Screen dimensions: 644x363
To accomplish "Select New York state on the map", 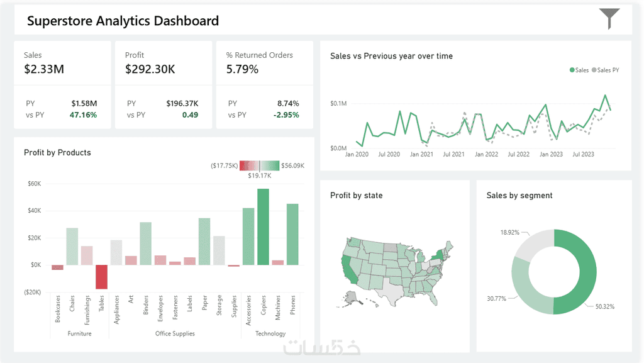I will pyautogui.click(x=438, y=255).
